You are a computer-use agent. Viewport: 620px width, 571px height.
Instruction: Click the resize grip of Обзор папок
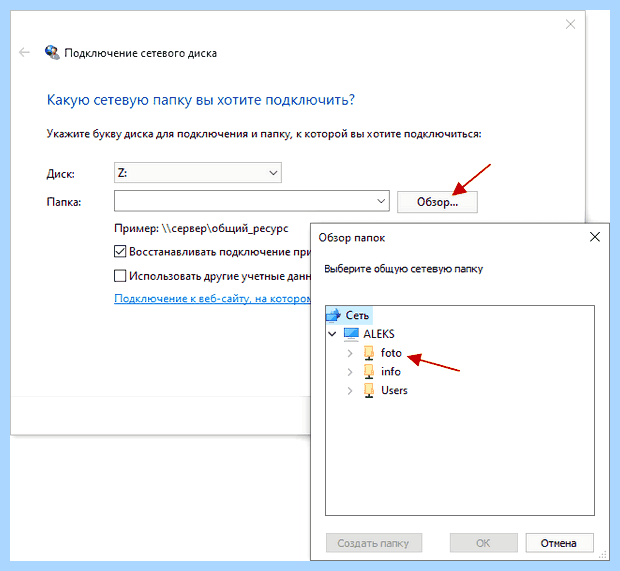(603, 555)
